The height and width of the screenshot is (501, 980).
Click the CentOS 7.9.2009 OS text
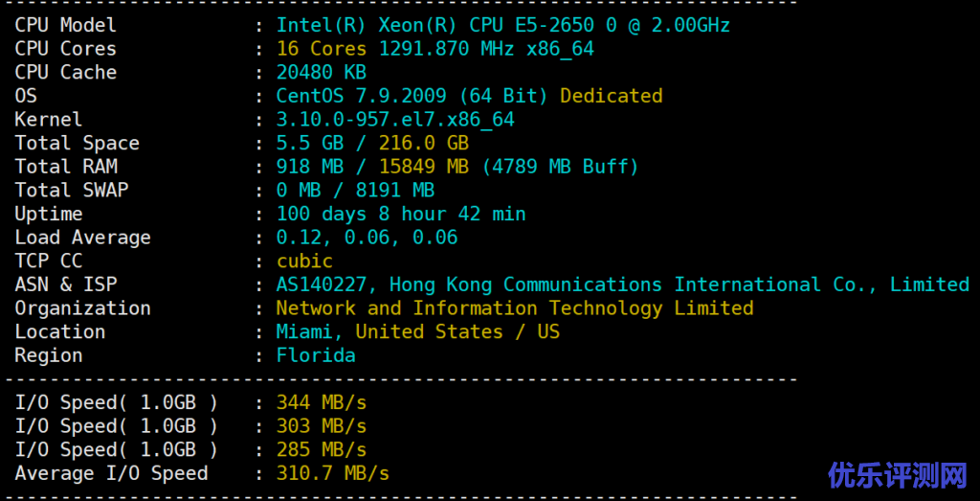412,96
